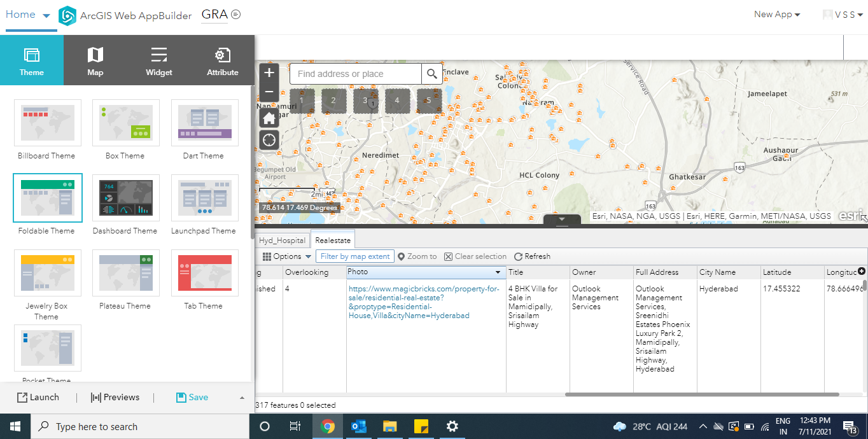Expand the Options dropdown in table
This screenshot has width=868, height=439.
(287, 256)
